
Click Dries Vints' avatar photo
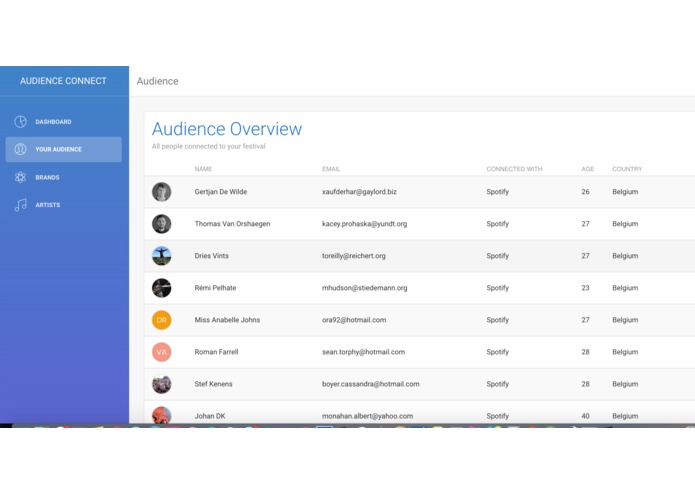(x=161, y=256)
